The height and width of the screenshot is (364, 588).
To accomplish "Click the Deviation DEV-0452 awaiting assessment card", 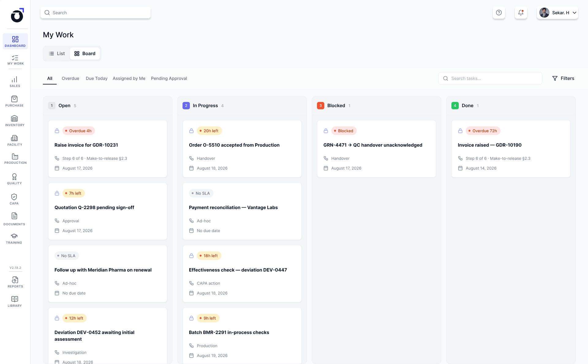I will (x=107, y=336).
